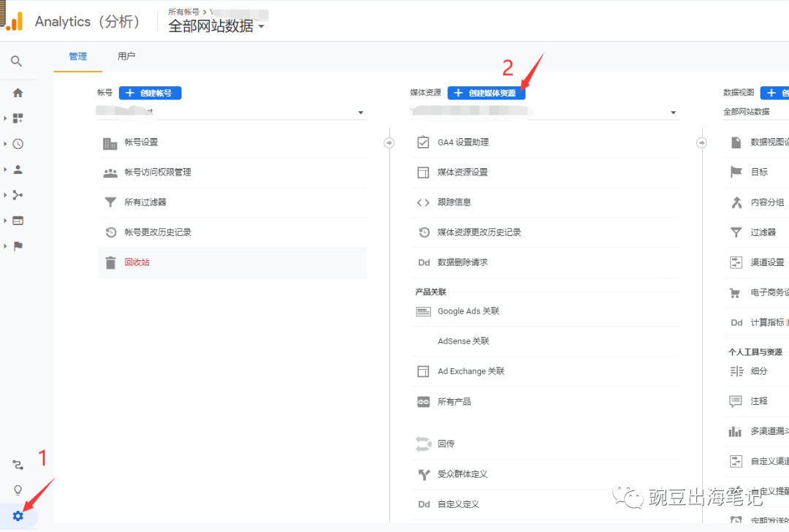Open the 回收站 link
Viewport: 789px width, 532px height.
137,262
